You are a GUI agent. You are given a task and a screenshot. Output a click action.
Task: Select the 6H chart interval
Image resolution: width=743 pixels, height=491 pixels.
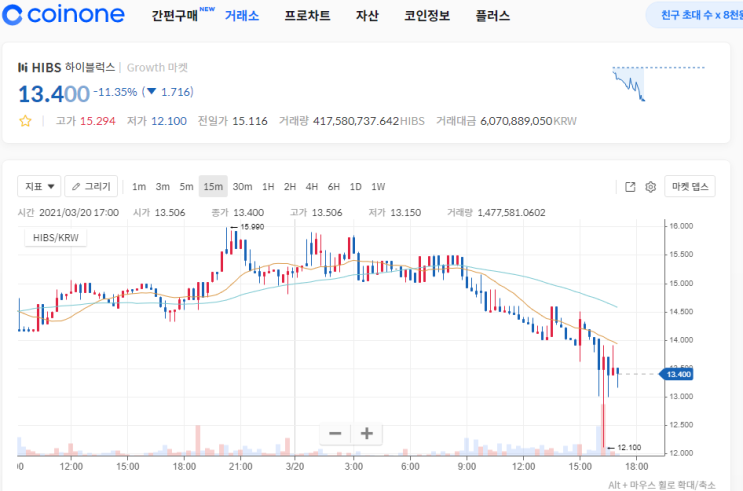point(334,187)
